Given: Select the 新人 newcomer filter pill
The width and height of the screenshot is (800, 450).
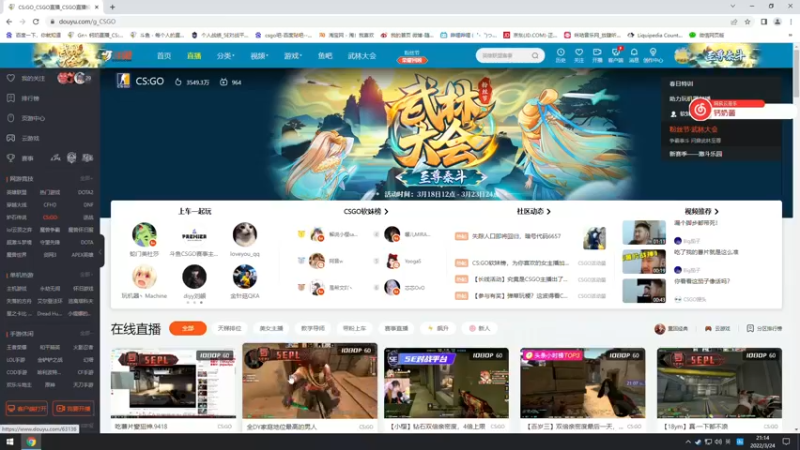Looking at the screenshot, I should (480, 328).
